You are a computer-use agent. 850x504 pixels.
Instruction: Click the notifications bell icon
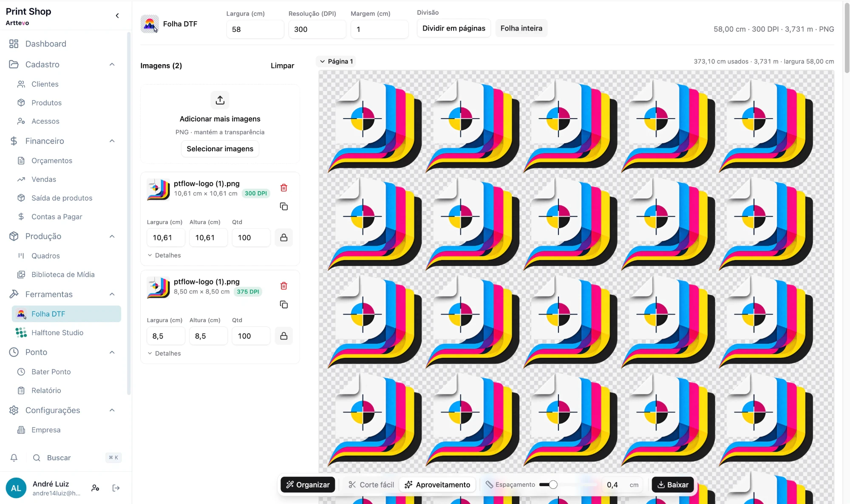[x=14, y=458]
